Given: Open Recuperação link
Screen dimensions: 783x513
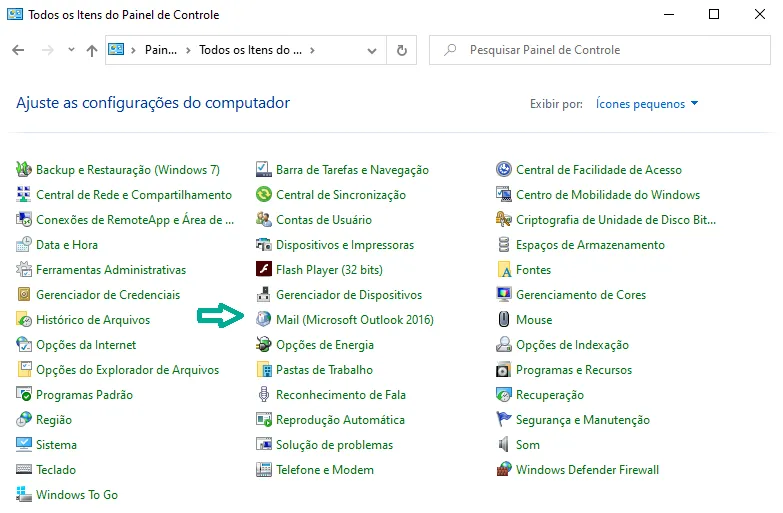Looking at the screenshot, I should 550,395.
